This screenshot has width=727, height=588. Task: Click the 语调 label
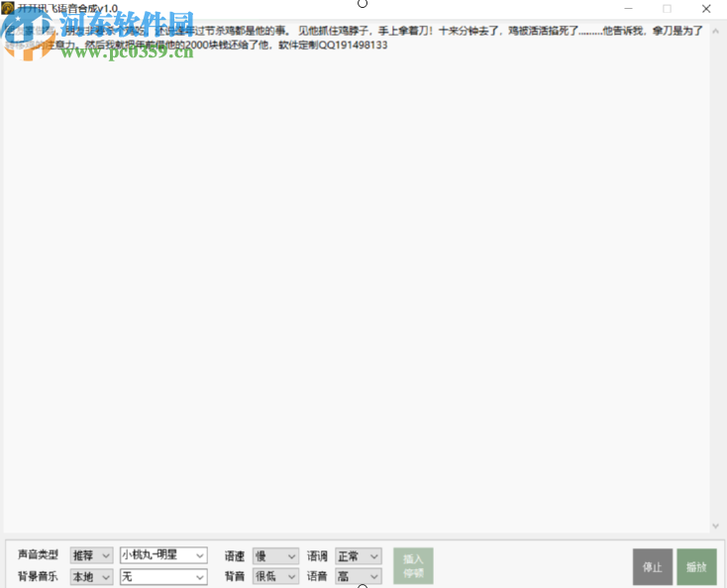317,555
